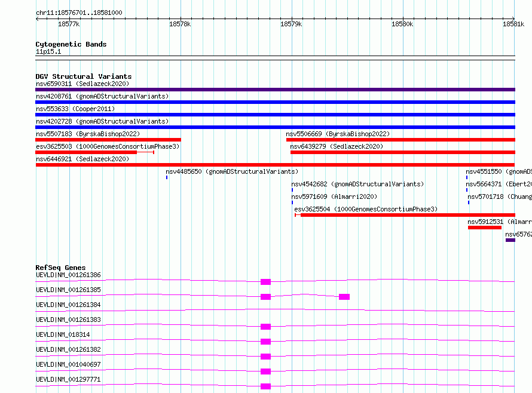Click the small purple bar at right edge
532x393 pixels.
[x=510, y=240]
